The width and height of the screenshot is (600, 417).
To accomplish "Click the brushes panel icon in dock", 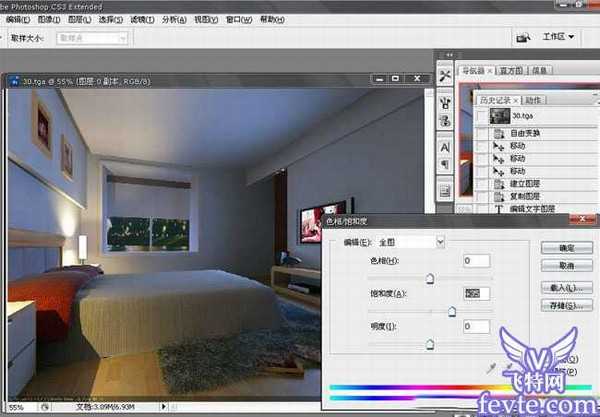I will [445, 101].
